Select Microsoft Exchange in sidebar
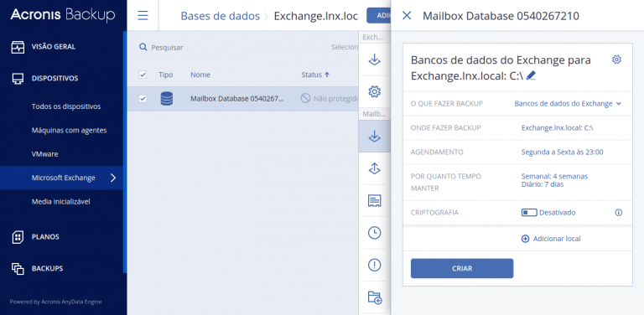The height and width of the screenshot is (315, 644). [61, 178]
